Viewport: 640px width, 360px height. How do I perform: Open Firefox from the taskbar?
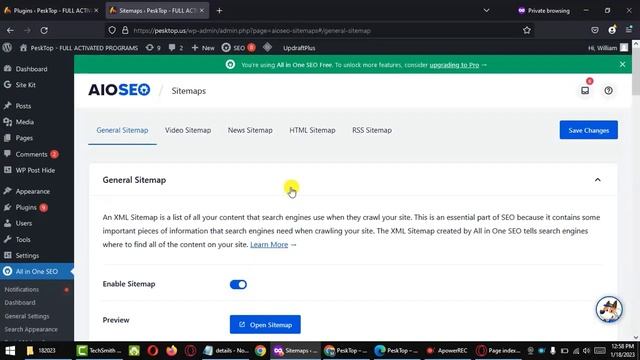[171, 351]
